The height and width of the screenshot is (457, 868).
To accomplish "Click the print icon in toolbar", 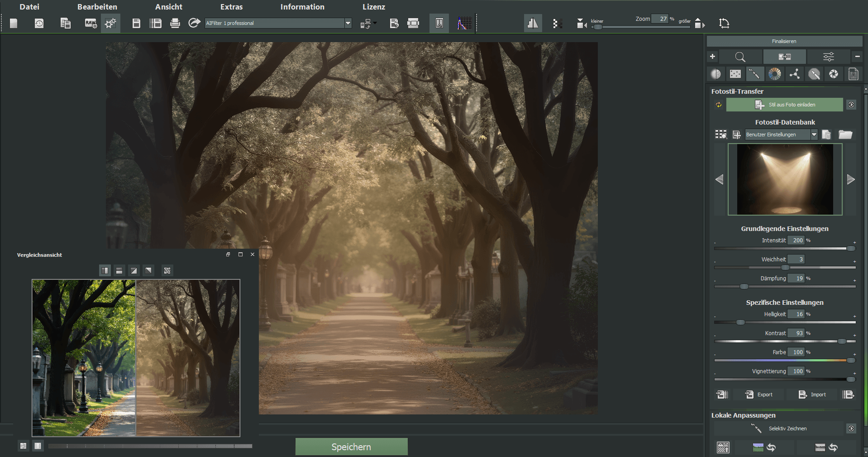I will click(175, 23).
